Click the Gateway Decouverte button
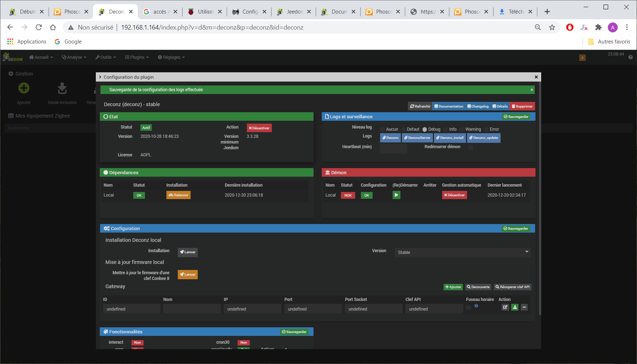 point(478,287)
